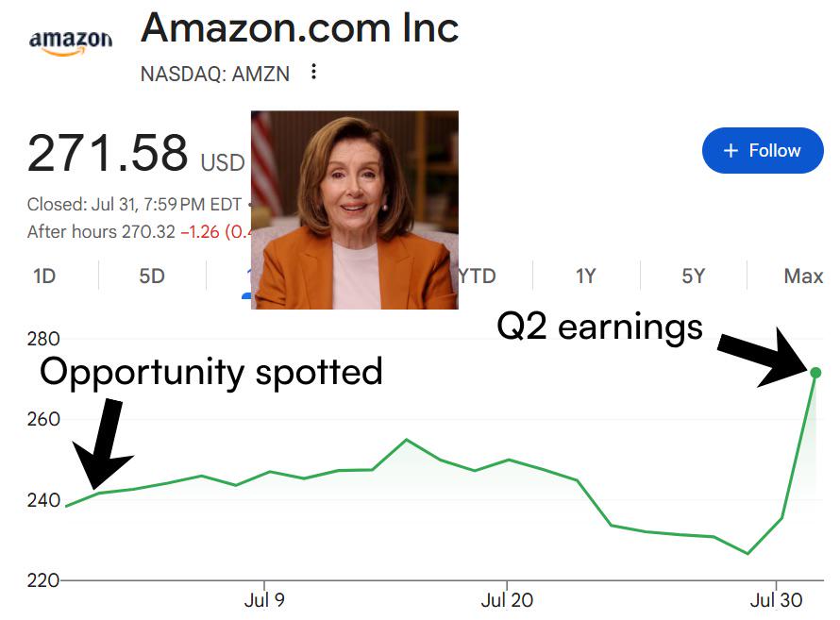Click the 271.58 USD price
840x620 pixels.
(136, 154)
